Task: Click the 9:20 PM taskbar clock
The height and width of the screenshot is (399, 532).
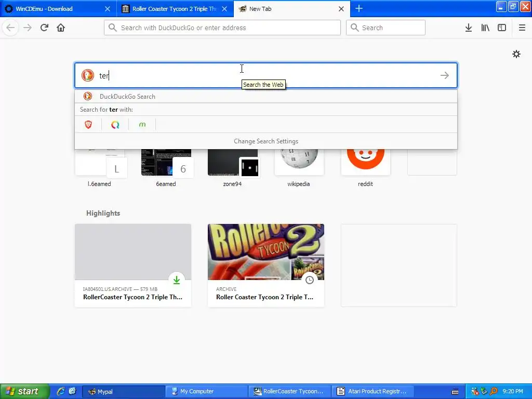Action: (x=513, y=391)
